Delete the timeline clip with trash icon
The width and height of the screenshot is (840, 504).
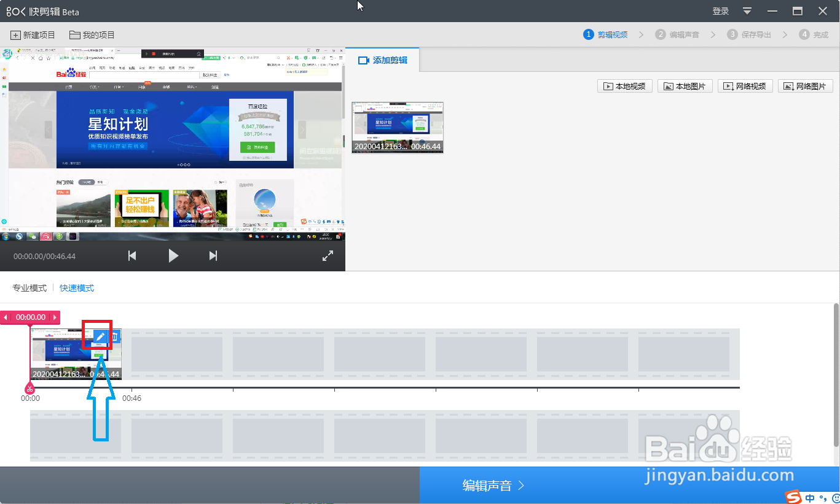pos(114,336)
